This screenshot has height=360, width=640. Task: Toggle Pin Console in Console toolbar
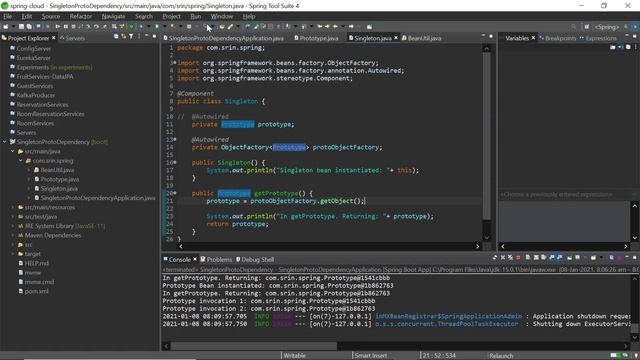click(x=569, y=258)
